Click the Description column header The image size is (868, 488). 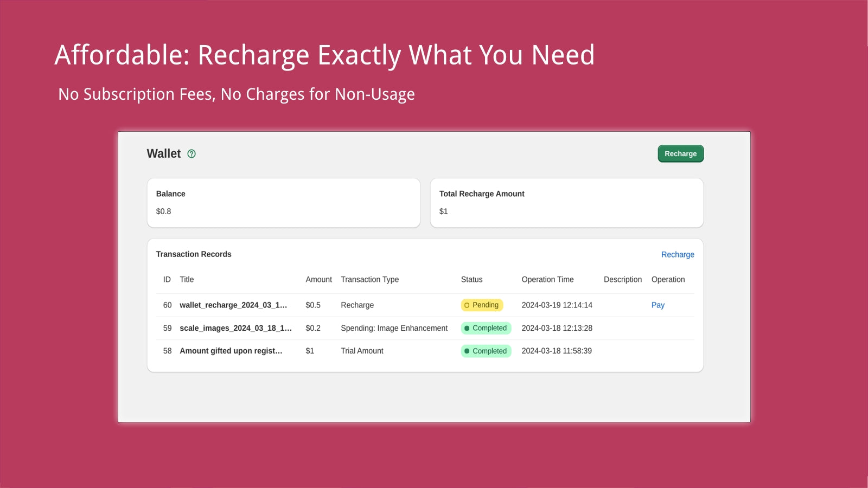pos(622,280)
